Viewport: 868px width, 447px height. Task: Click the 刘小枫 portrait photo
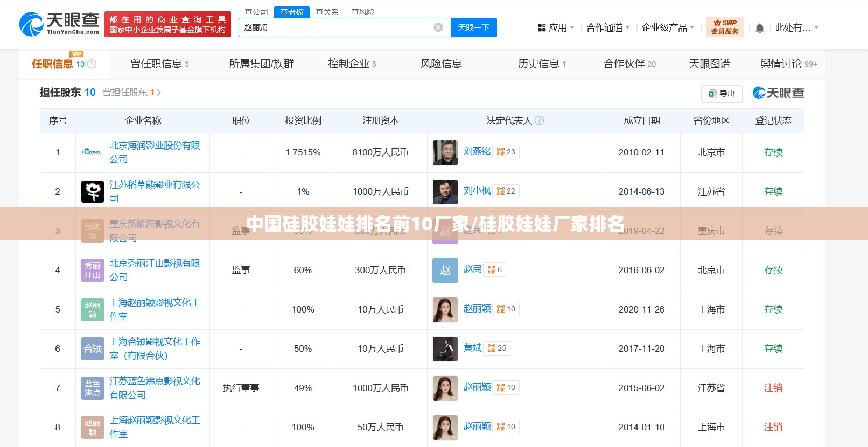click(445, 191)
